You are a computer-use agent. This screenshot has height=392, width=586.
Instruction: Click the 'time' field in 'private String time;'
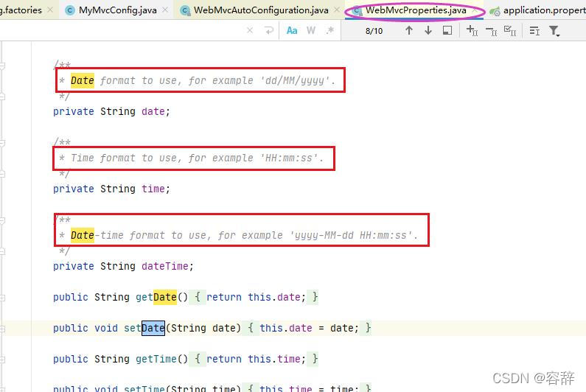click(x=153, y=189)
